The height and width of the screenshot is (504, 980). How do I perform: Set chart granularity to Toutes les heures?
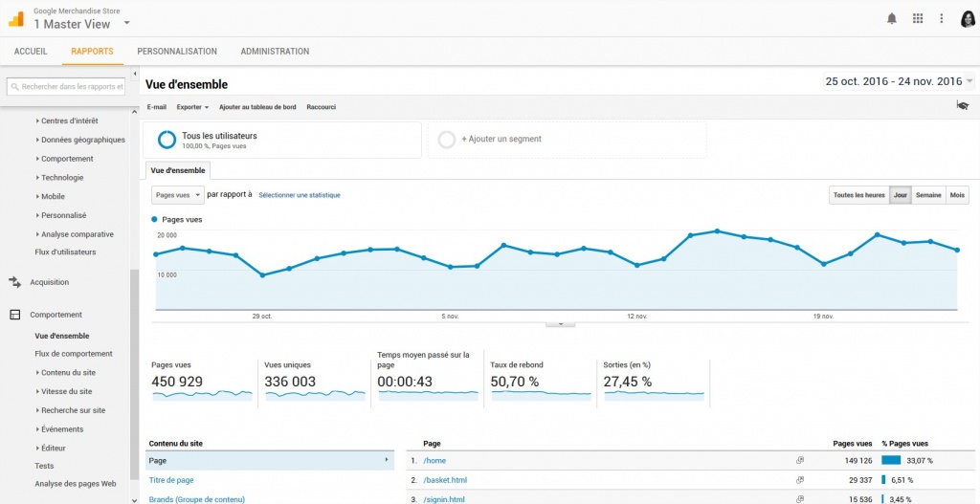pos(858,195)
